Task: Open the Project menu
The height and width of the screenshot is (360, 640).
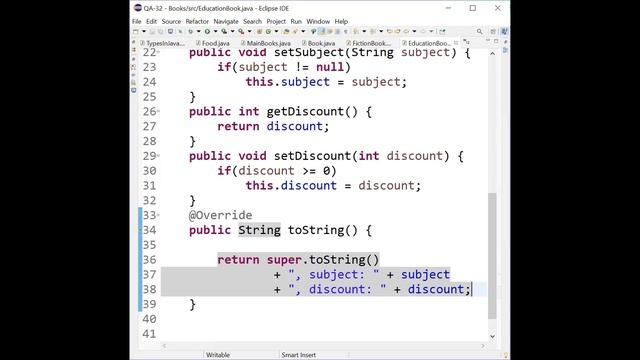Action: click(x=276, y=21)
